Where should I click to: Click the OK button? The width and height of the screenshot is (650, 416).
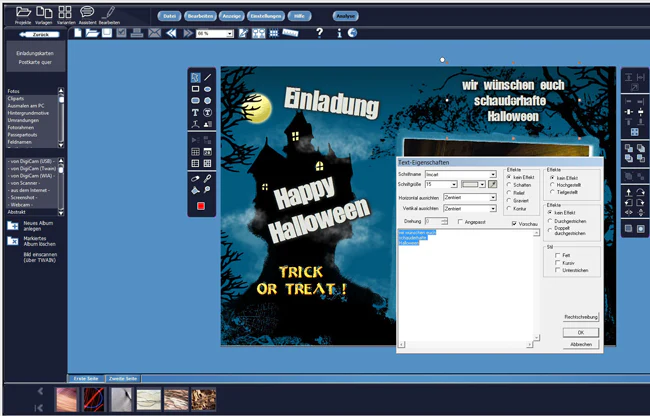(581, 332)
